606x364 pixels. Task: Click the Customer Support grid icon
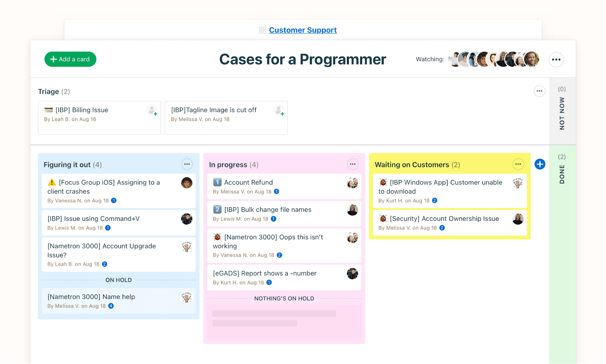[262, 30]
